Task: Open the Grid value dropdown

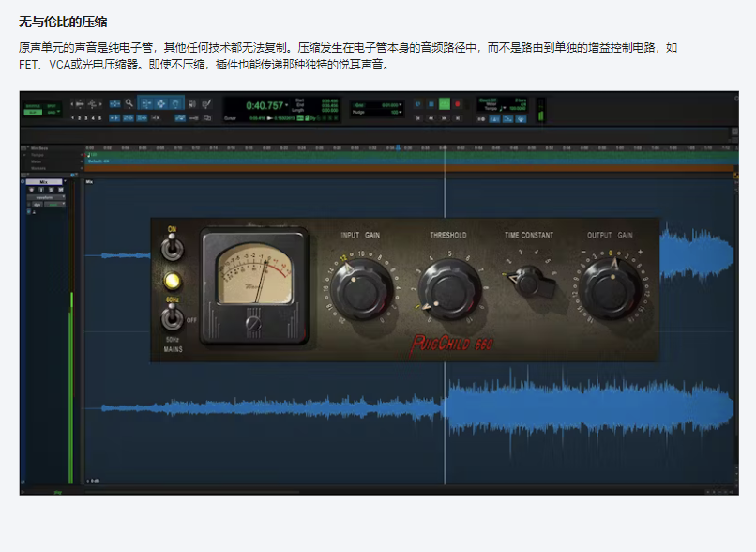Action: pyautogui.click(x=401, y=105)
